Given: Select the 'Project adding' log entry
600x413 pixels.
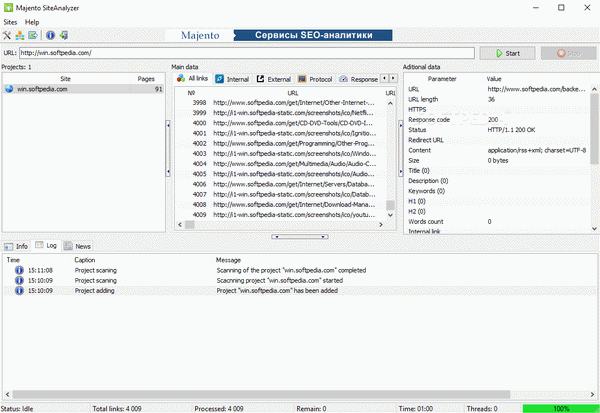Looking at the screenshot, I should 300,291.
